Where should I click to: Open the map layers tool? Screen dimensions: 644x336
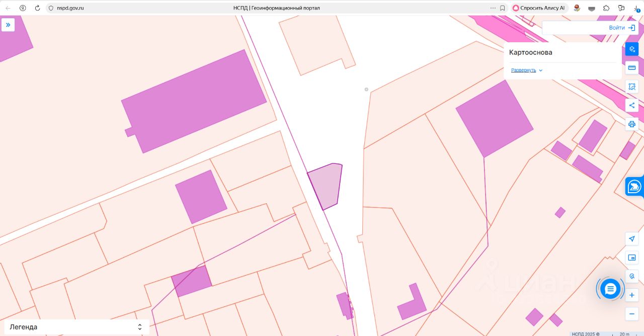point(632,49)
